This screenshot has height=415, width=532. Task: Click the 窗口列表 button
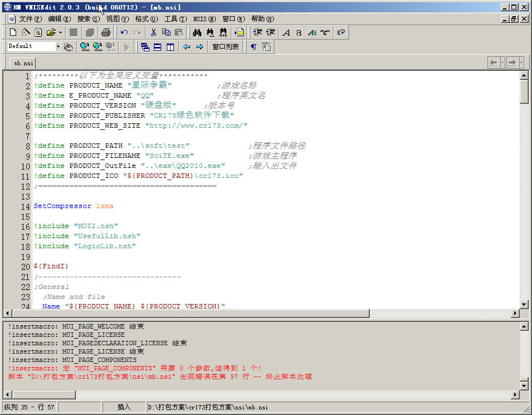[x=226, y=47]
